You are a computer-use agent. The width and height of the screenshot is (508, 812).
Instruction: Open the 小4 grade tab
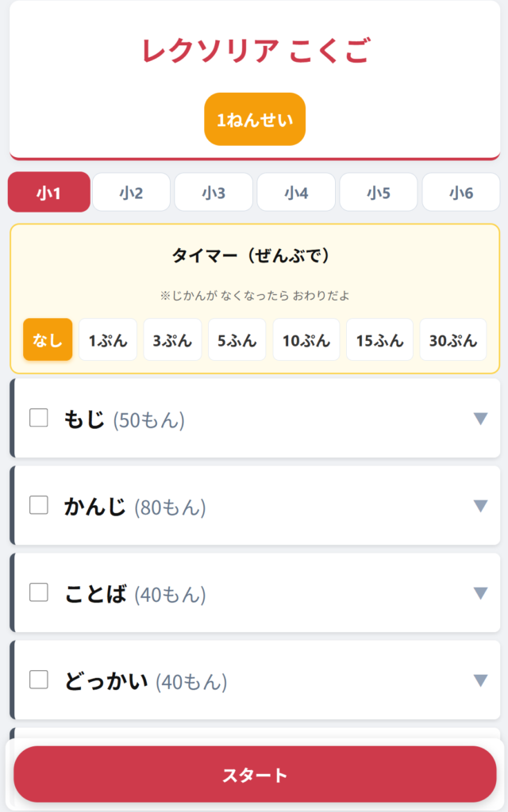(x=296, y=193)
